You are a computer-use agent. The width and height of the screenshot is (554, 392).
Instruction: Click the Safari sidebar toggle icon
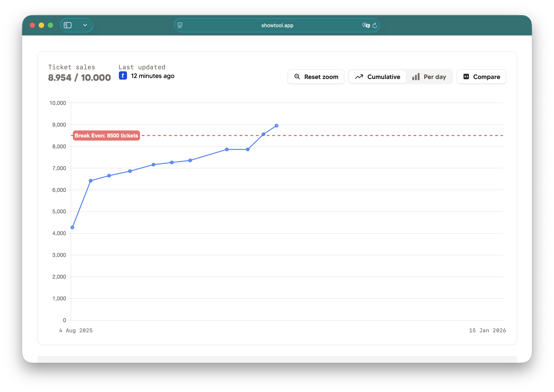coord(68,25)
